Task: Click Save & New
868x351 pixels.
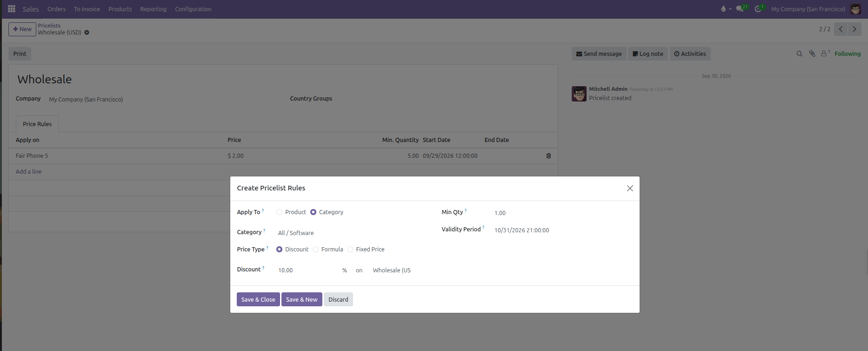Action: (x=302, y=299)
